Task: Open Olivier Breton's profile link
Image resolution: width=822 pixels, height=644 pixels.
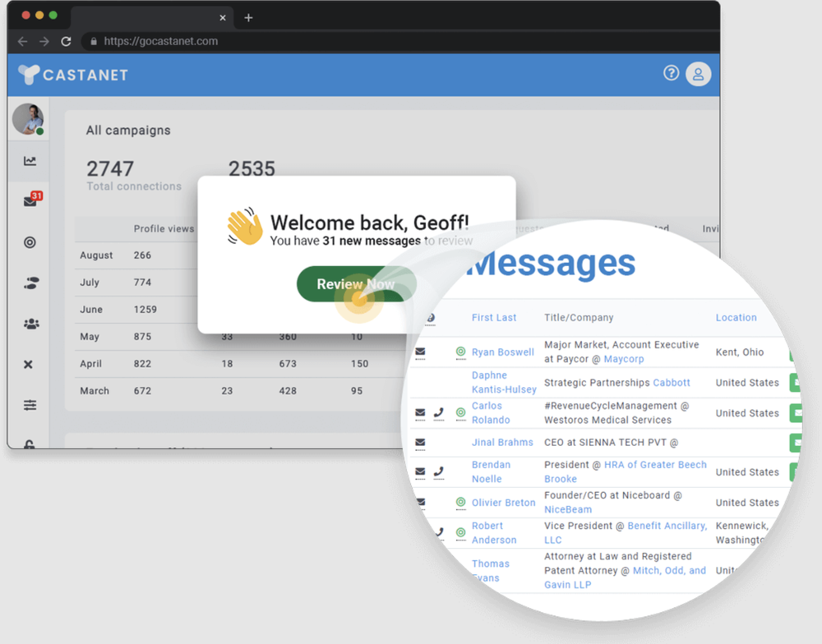Action: tap(503, 503)
